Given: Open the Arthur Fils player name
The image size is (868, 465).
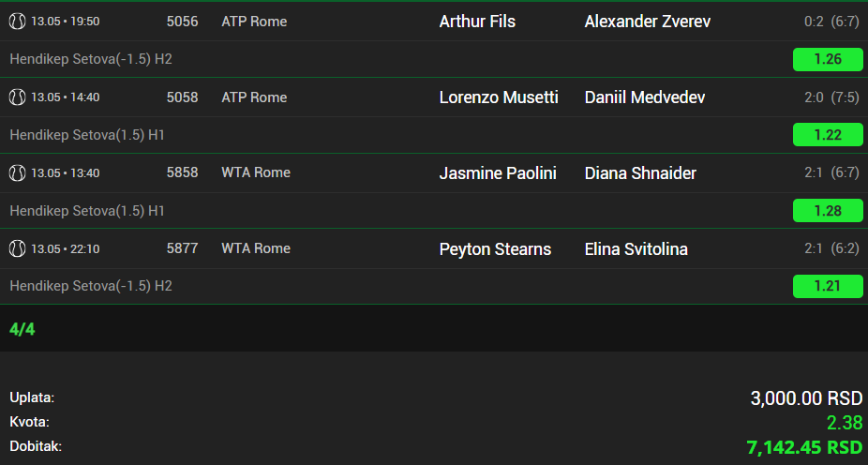Looking at the screenshot, I should (x=477, y=22).
